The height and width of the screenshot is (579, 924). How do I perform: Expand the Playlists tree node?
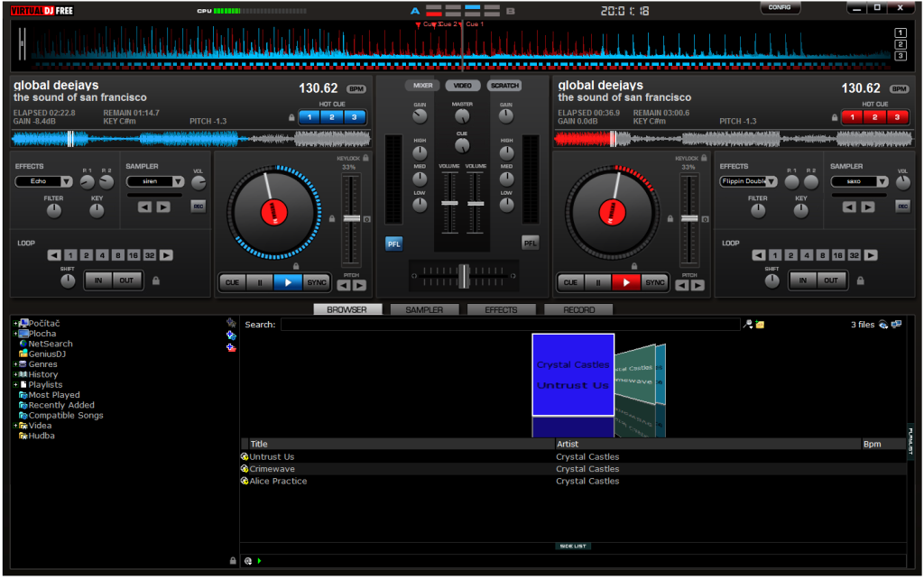tap(15, 384)
